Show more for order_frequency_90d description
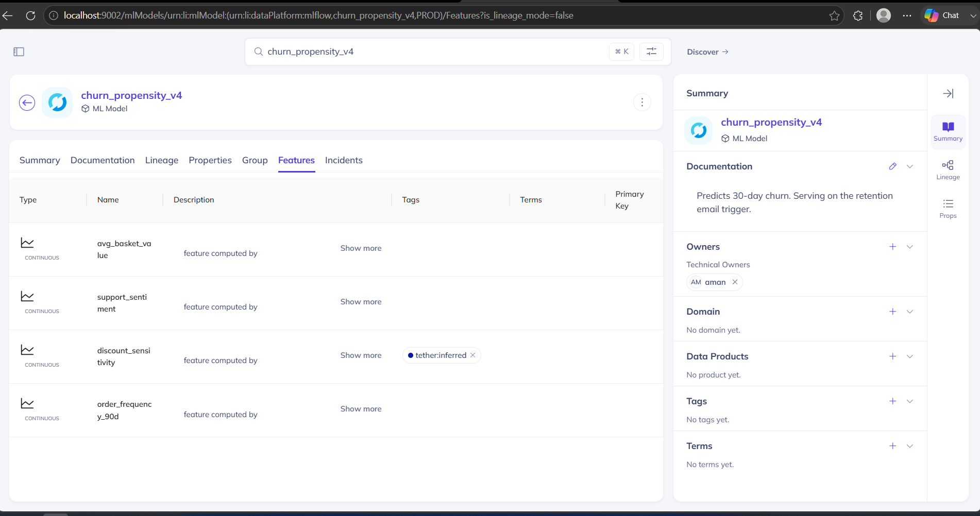Screen dimensions: 980x516 (361, 409)
